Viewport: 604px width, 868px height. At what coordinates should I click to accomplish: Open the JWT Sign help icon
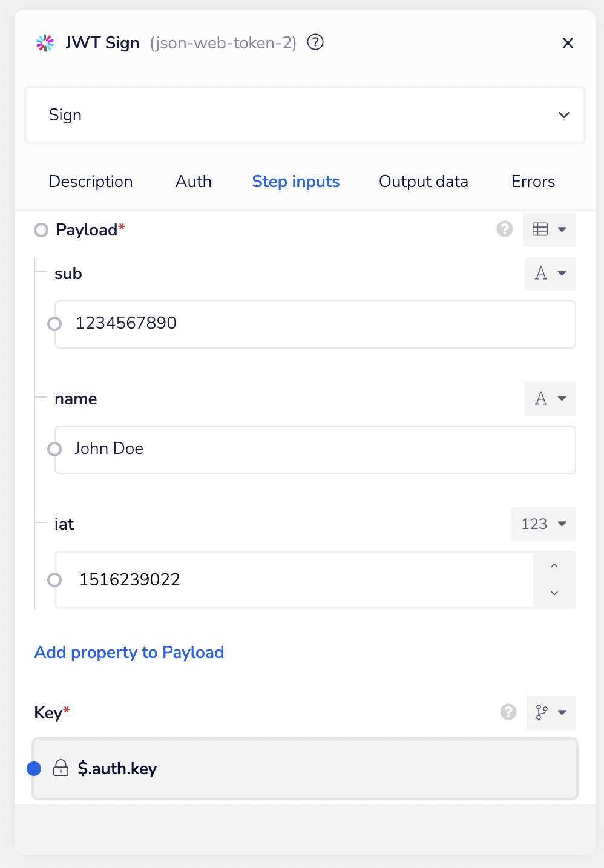315,42
